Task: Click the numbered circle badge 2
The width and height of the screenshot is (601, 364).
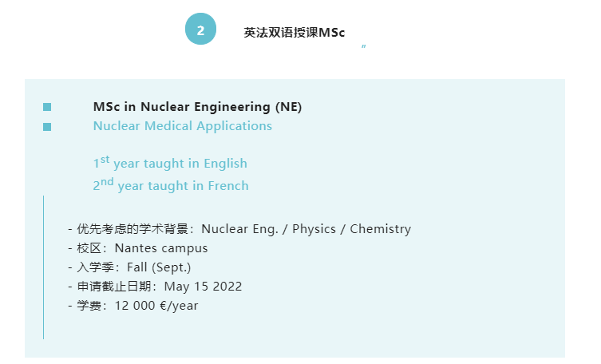Action: click(200, 29)
